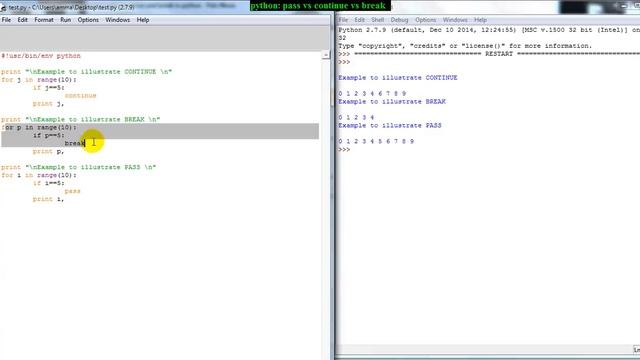
Task: Open the Debug menu in Python Shell
Action: (399, 20)
